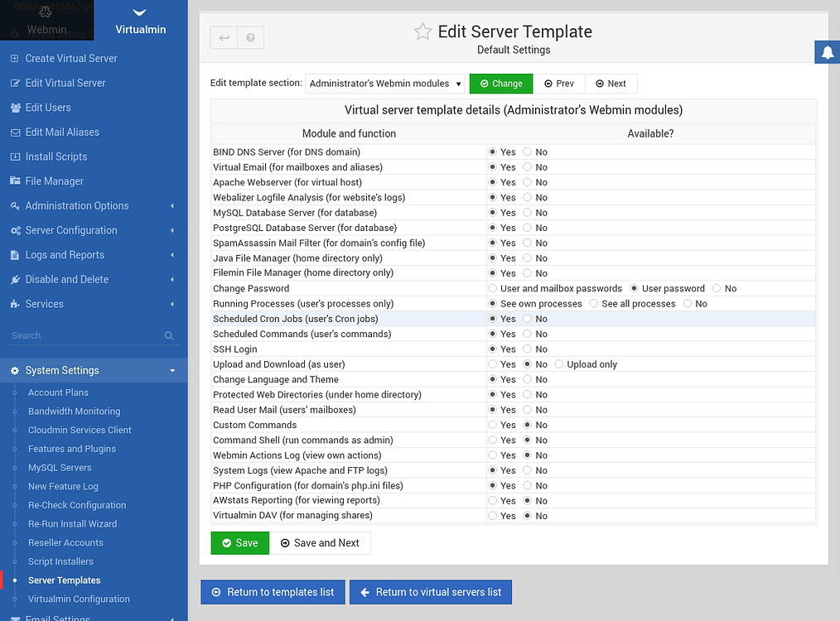Click the System Settings gear icon
840x621 pixels.
(x=14, y=370)
